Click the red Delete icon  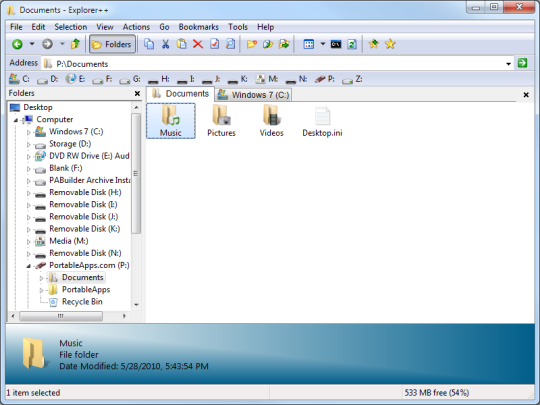coord(198,44)
